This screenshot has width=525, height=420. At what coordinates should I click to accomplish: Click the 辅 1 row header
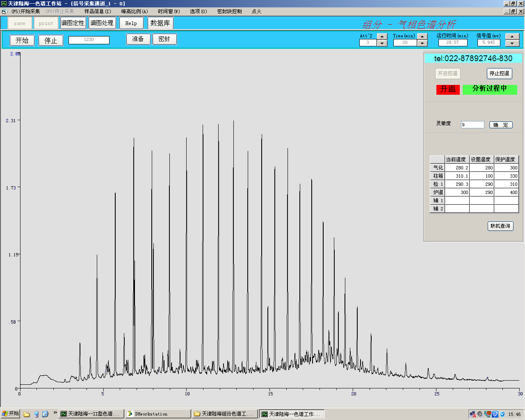pyautogui.click(x=437, y=201)
